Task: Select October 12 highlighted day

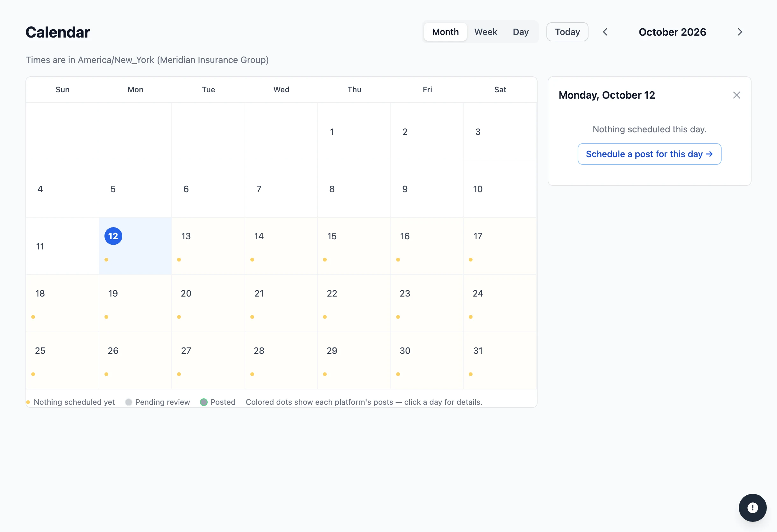Action: tap(135, 246)
